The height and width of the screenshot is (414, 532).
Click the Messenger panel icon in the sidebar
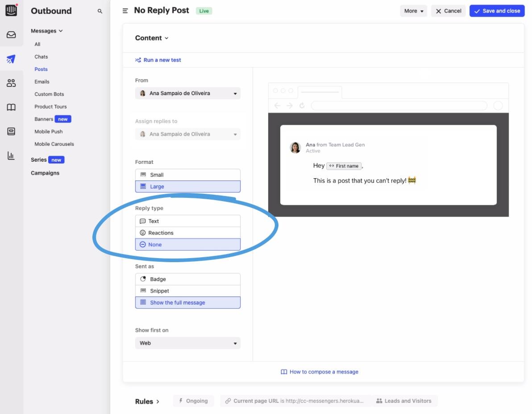[x=11, y=131]
